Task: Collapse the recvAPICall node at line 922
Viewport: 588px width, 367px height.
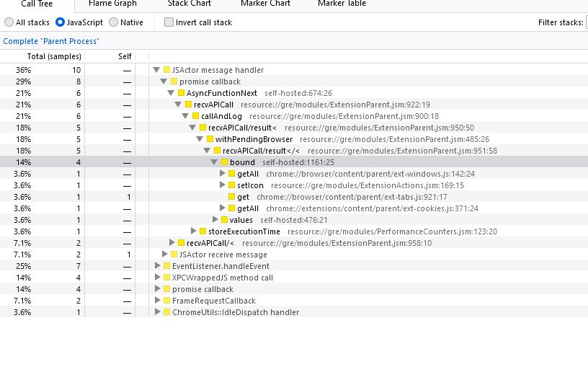Action: click(178, 105)
